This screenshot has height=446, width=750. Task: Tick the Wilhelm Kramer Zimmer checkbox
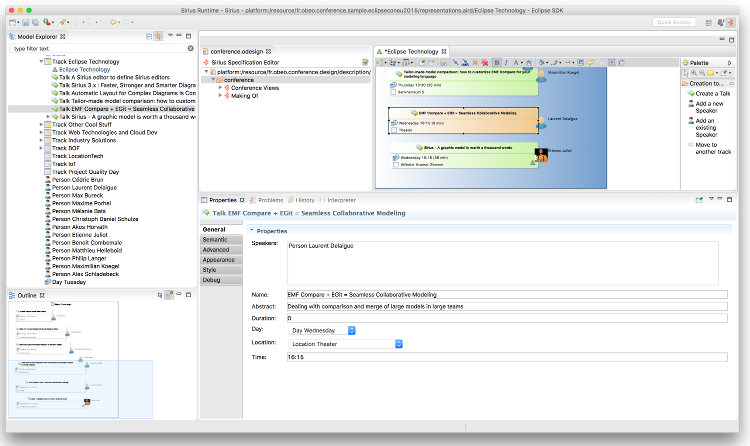click(396, 165)
